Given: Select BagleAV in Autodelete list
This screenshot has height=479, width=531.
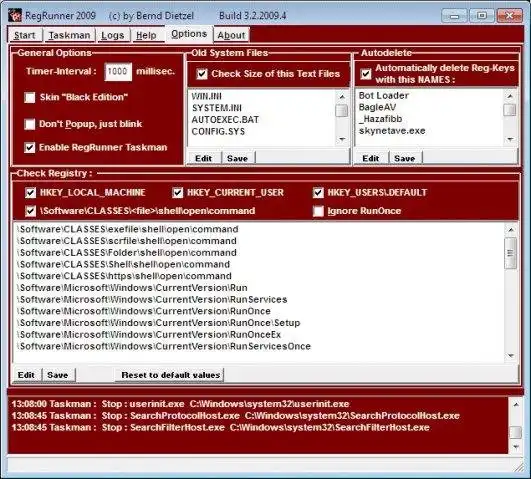Looking at the screenshot, I should pyautogui.click(x=377, y=107).
